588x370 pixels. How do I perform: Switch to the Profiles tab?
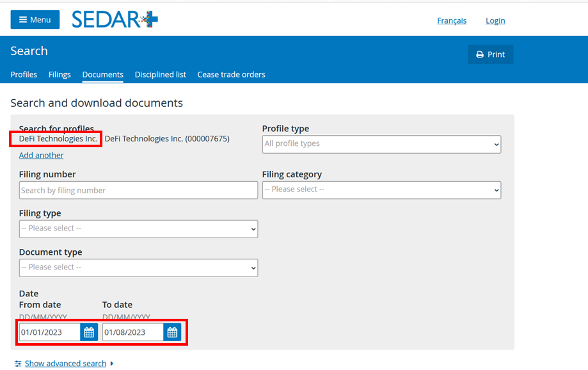point(24,74)
